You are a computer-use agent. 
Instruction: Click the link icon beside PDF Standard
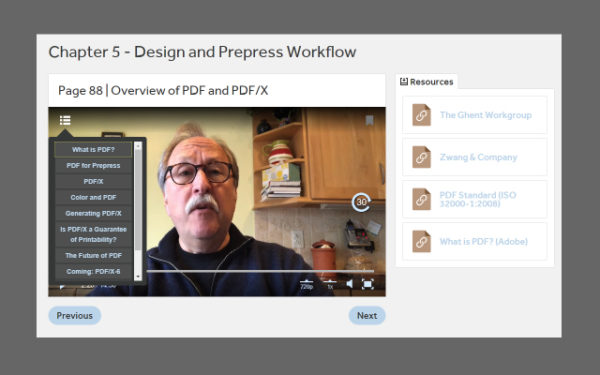421,199
